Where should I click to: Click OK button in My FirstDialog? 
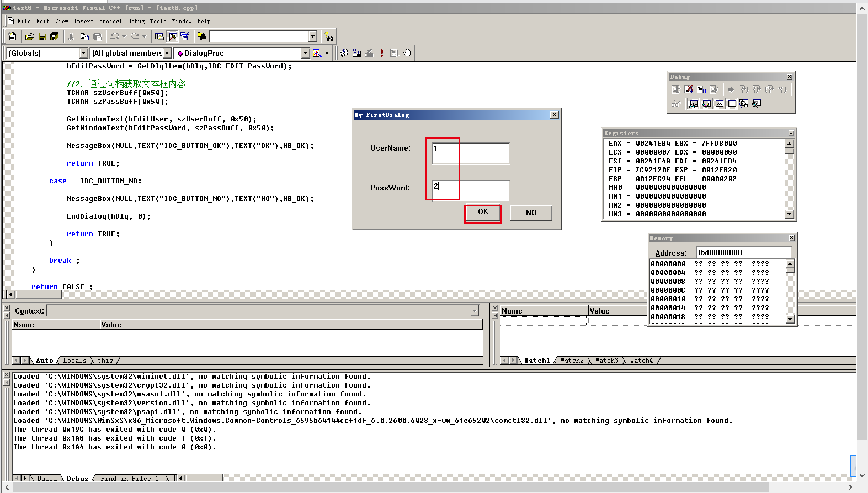(x=483, y=212)
